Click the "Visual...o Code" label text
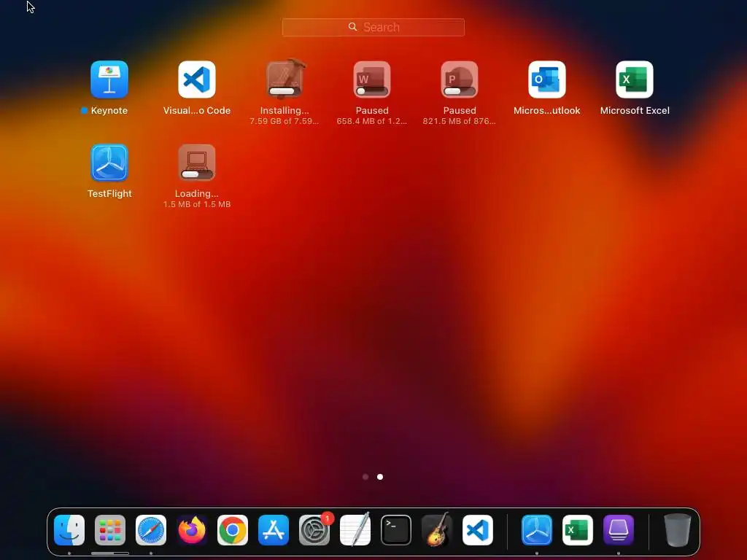The width and height of the screenshot is (747, 560). tap(197, 111)
